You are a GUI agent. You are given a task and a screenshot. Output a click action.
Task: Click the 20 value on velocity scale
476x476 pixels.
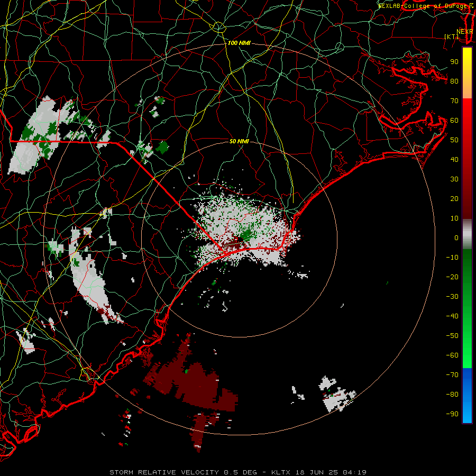[454, 199]
